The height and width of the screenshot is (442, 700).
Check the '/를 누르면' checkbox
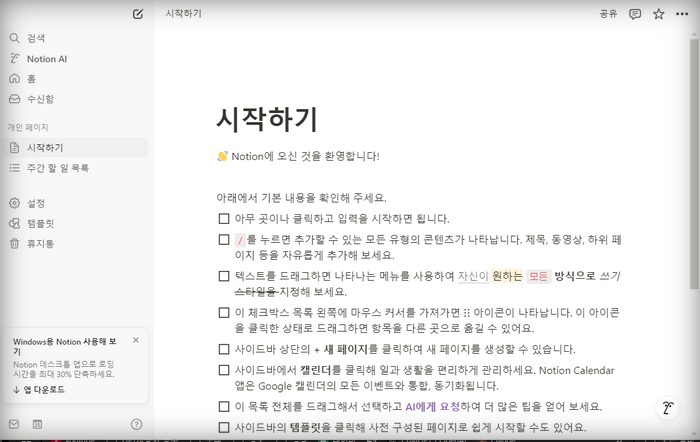(224, 240)
